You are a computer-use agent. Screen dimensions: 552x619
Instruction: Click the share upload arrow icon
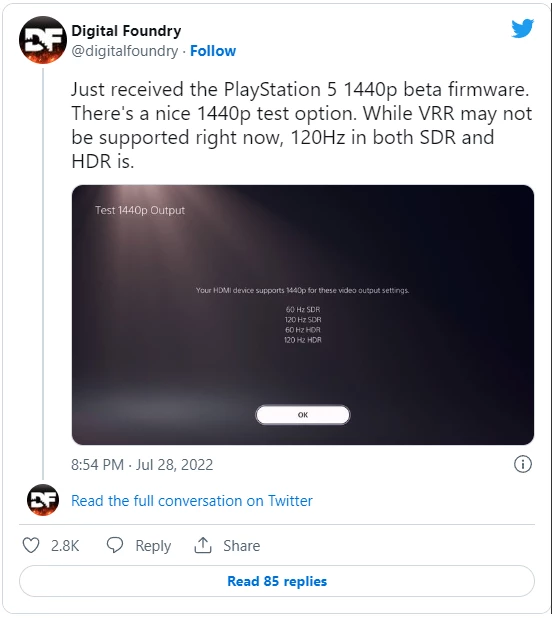203,545
